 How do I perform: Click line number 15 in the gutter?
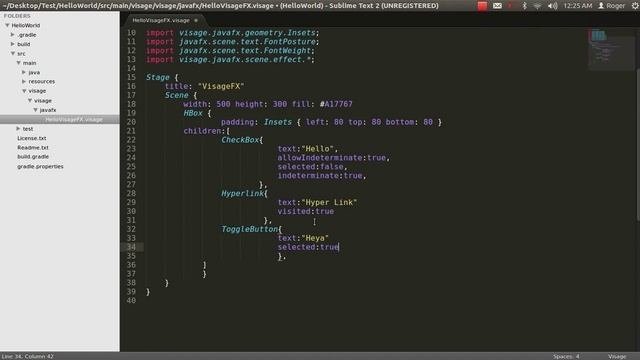coord(131,77)
